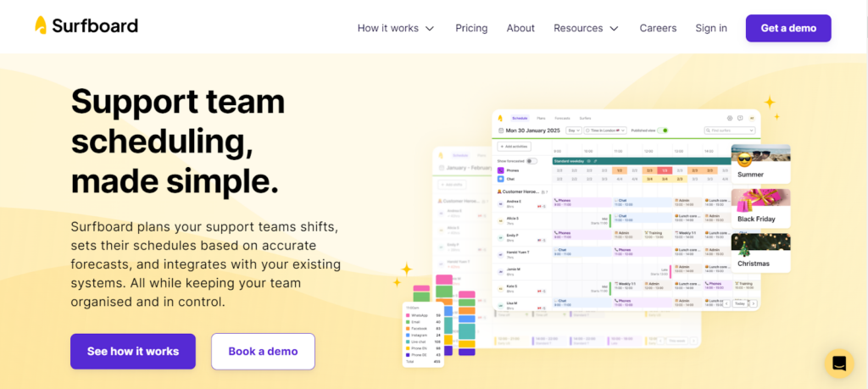This screenshot has height=389, width=868.
Task: Click Emily P's Training shift block
Action: [657, 235]
